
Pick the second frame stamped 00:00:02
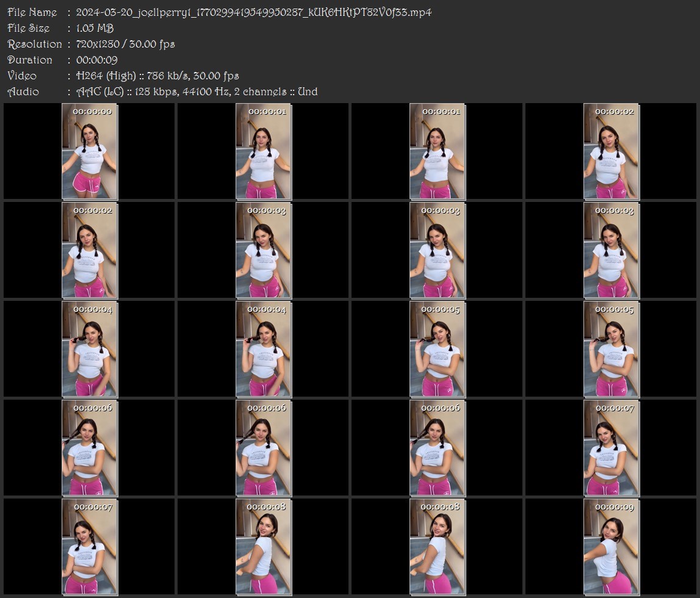pyautogui.click(x=90, y=250)
